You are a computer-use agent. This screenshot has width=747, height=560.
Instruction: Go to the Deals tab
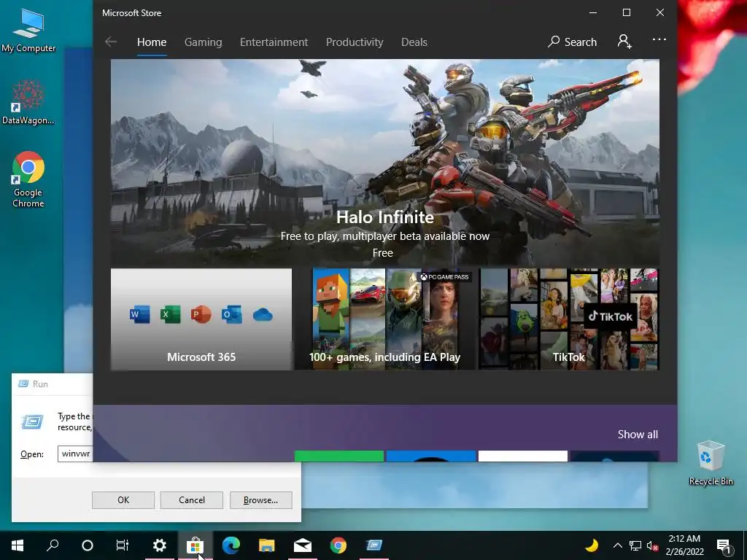[x=414, y=42]
